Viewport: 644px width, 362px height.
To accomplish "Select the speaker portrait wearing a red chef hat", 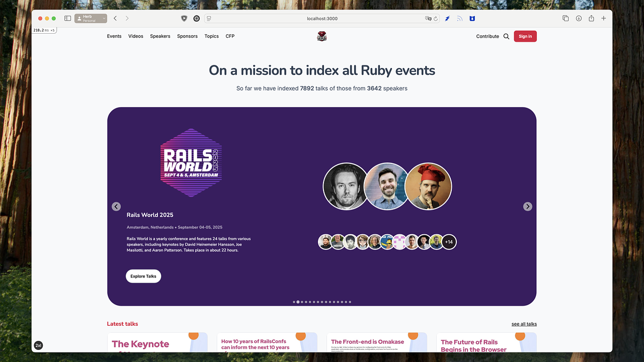I will [x=428, y=186].
